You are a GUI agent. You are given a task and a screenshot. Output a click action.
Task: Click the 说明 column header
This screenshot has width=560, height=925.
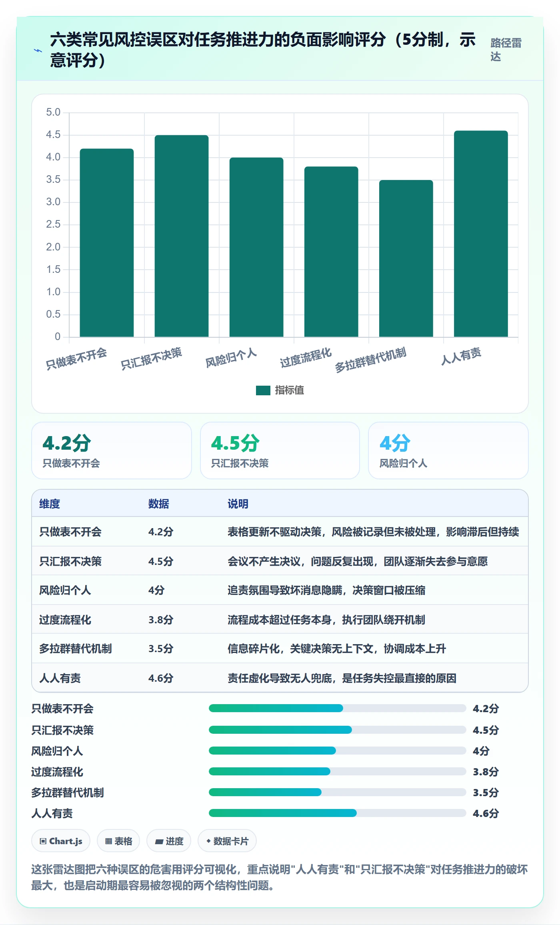pos(238,504)
